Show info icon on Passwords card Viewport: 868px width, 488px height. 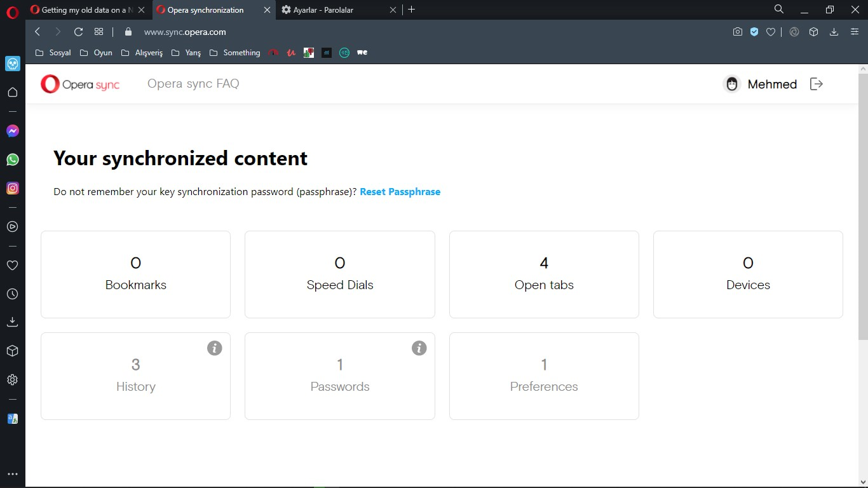click(x=419, y=348)
